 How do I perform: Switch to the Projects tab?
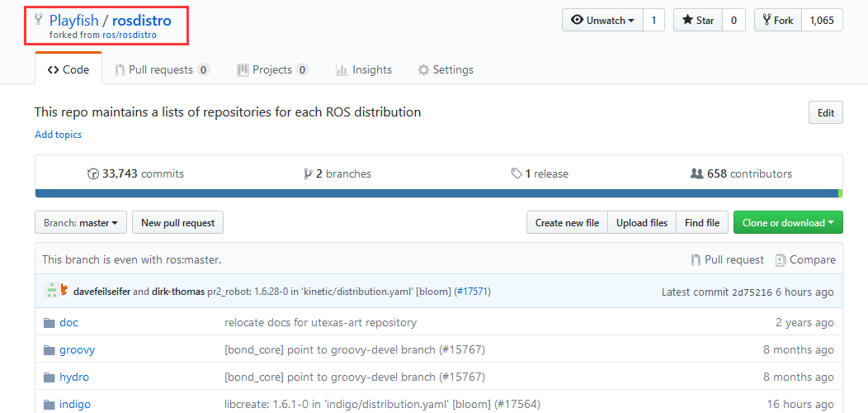(x=272, y=70)
